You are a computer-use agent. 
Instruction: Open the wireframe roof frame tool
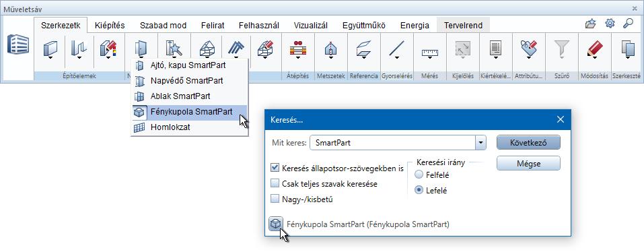pos(207,49)
